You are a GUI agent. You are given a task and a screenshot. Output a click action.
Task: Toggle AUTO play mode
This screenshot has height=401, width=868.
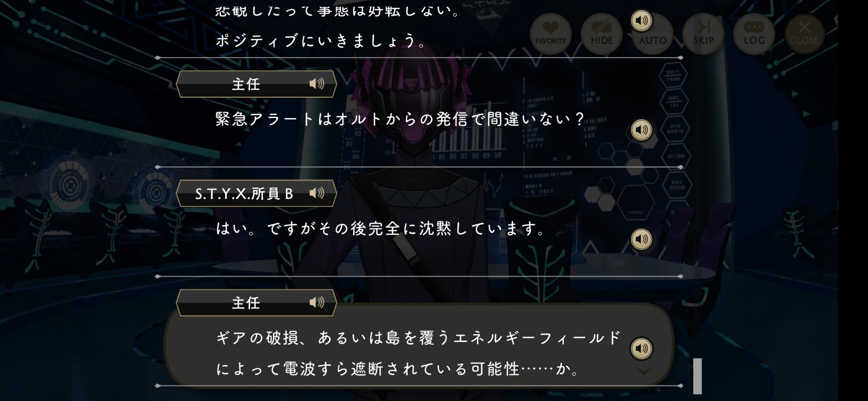pyautogui.click(x=652, y=34)
